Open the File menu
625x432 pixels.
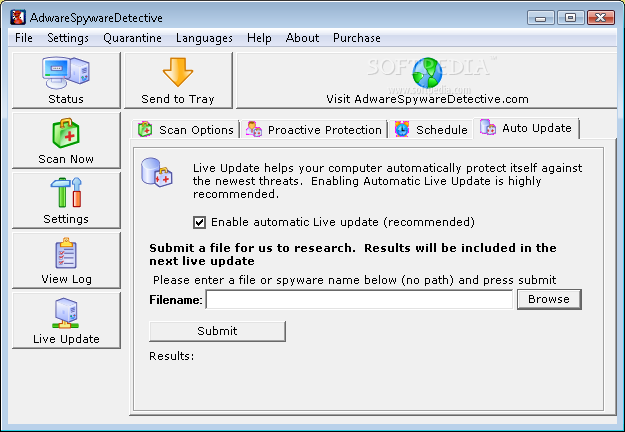(x=24, y=38)
